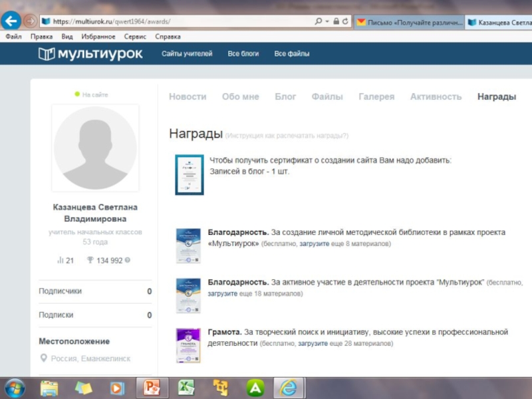Click the location pin icon near Россия
532x399 pixels.
click(x=43, y=358)
